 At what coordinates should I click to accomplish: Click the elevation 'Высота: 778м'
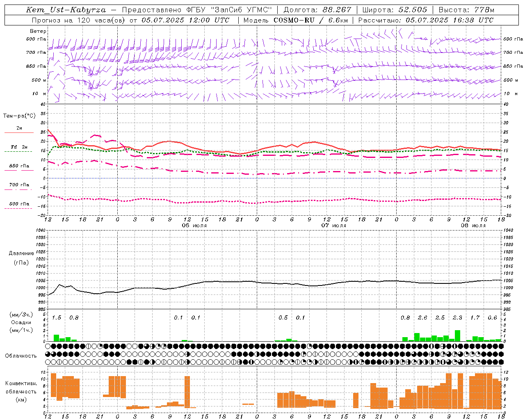466,10
